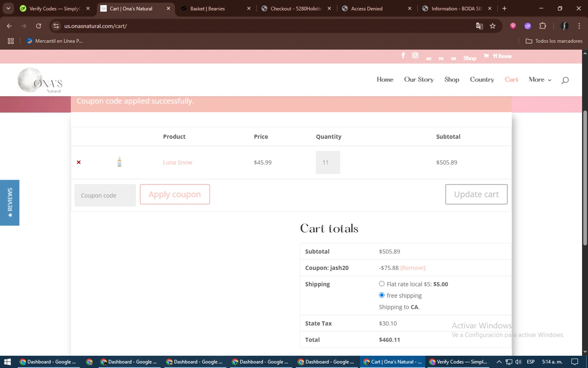Open site information icon in address bar

point(56,26)
